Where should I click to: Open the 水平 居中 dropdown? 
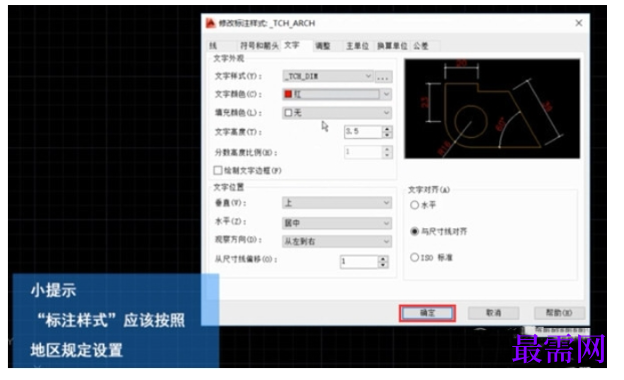(x=337, y=223)
